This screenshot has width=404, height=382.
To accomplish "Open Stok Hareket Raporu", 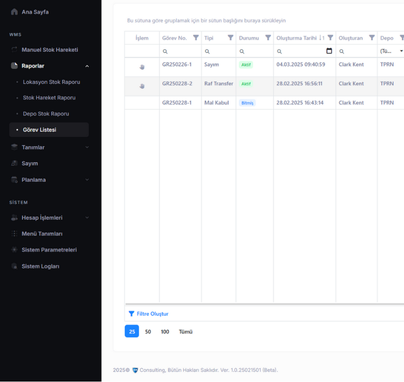I will point(49,98).
